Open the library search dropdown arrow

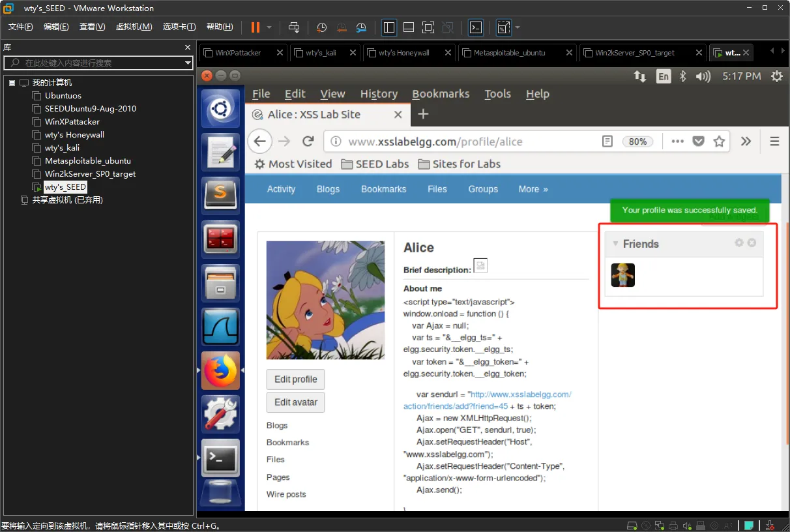188,63
